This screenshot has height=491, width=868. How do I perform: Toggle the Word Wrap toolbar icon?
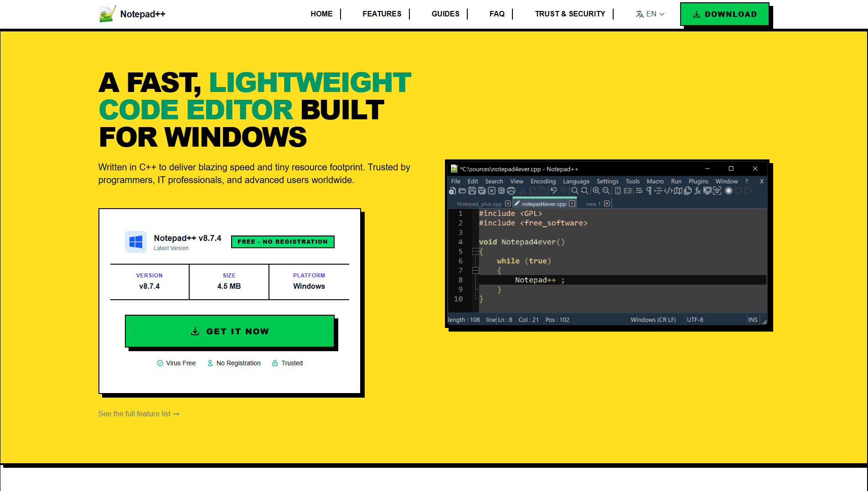coord(639,191)
